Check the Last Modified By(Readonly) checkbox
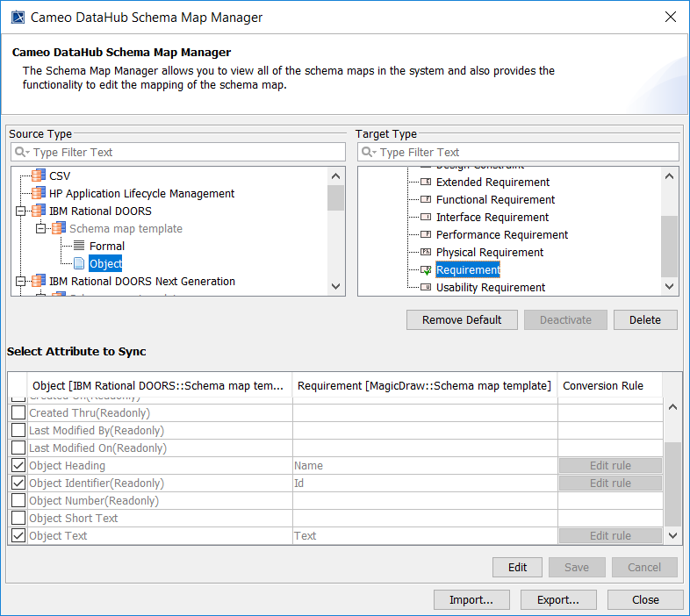The height and width of the screenshot is (616, 690). click(18, 431)
